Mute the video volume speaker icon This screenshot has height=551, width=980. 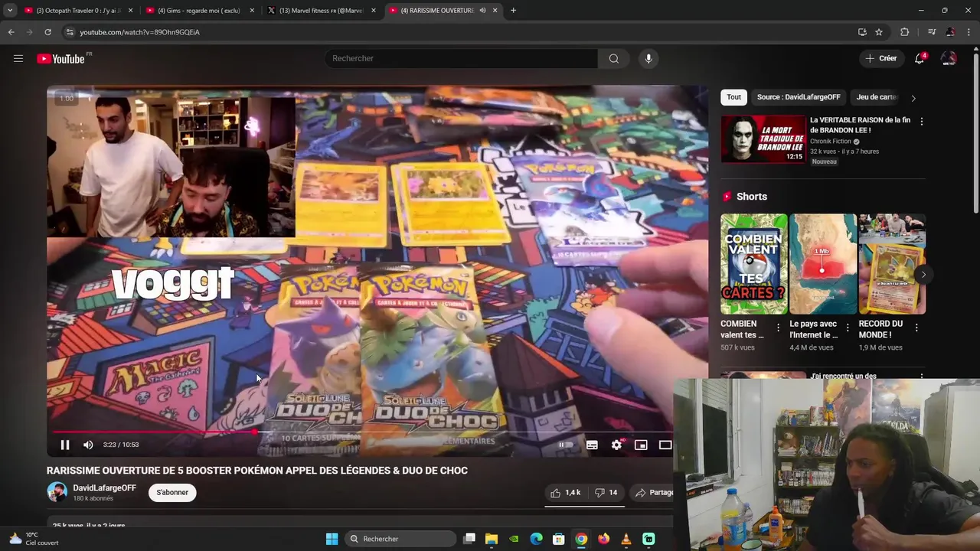click(x=88, y=445)
